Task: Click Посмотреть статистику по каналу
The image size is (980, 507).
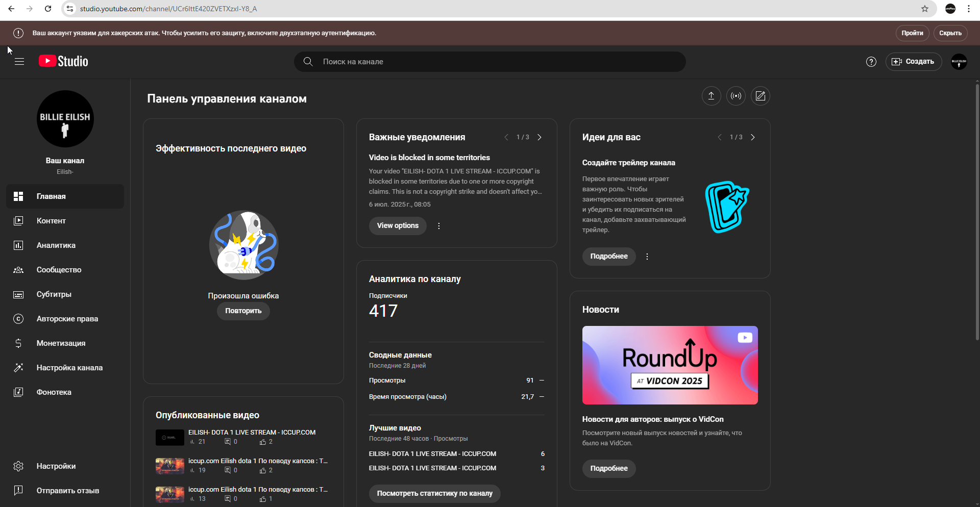Action: (x=435, y=494)
